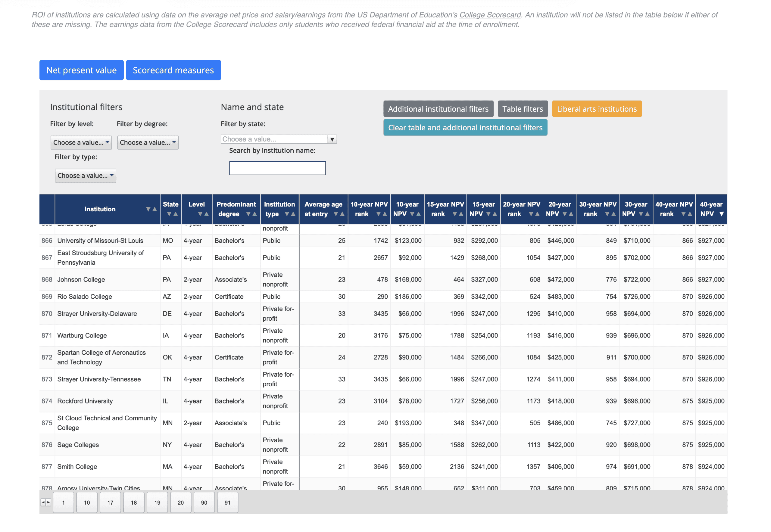Click $193,000 10-year NPV value
Screen dimensions: 771x532
coord(408,423)
